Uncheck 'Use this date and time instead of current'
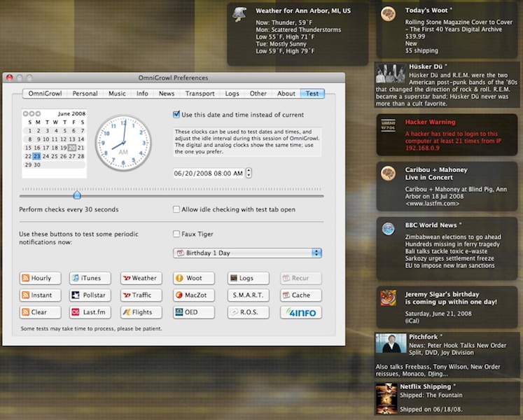This screenshot has height=420, width=523. 176,115
